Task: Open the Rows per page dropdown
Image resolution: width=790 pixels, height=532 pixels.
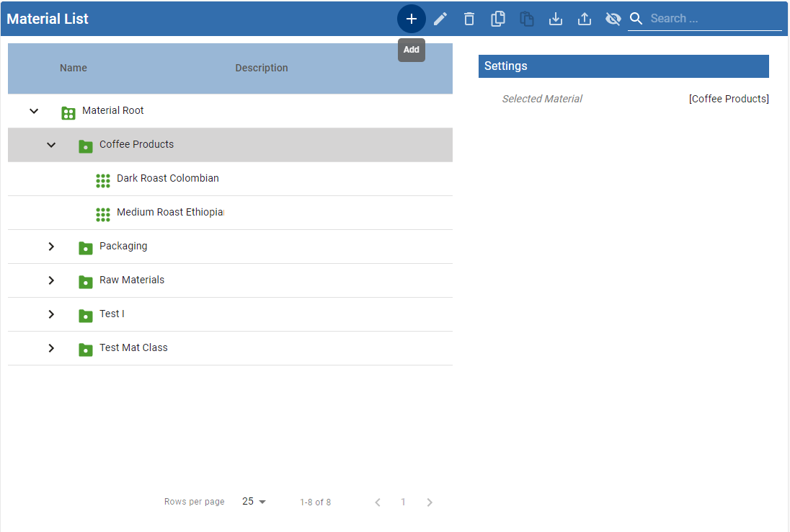Action: click(254, 502)
